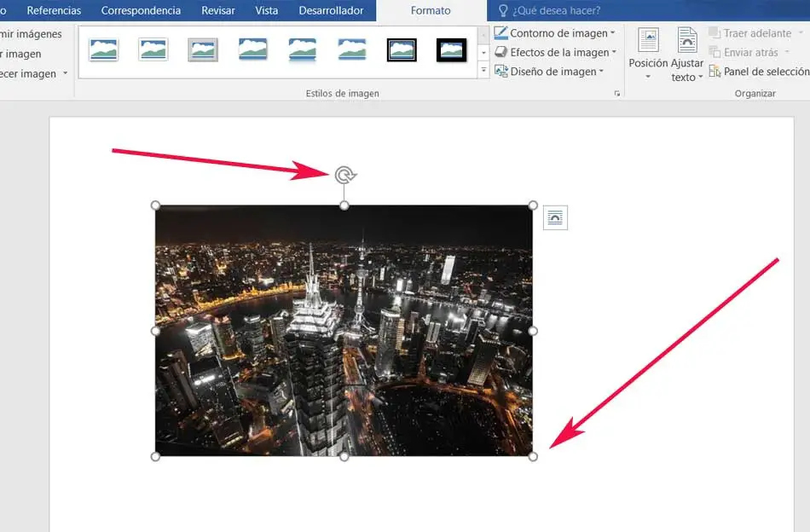Click the Traer adelante label
The image size is (810, 532).
[x=758, y=33]
